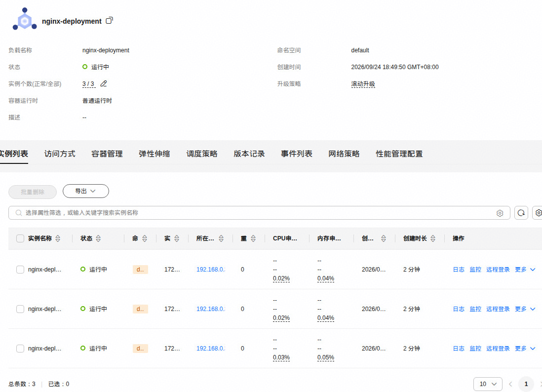Screen dimensions: 542x392
Task: Check the first nginx-depl row checkbox
Action: pyautogui.click(x=20, y=270)
